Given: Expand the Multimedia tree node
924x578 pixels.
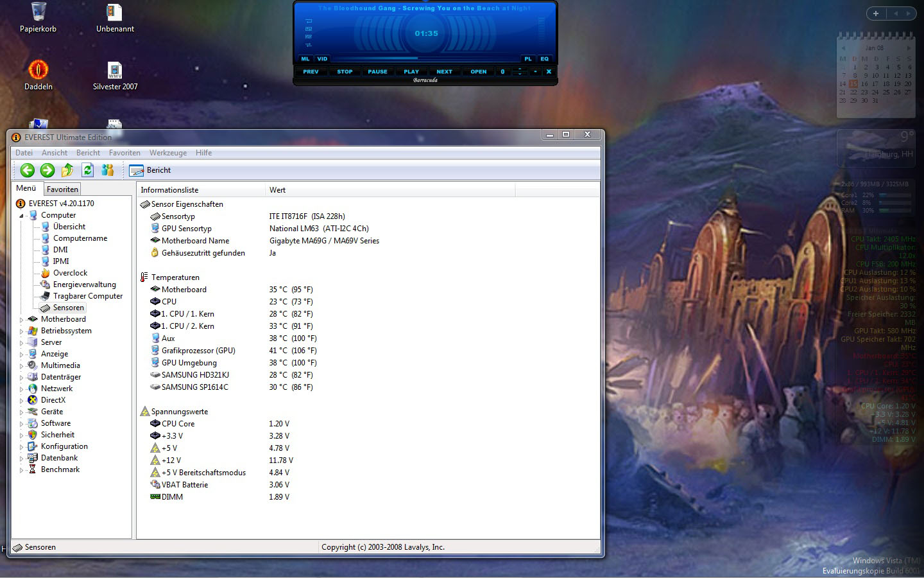Looking at the screenshot, I should pos(21,366).
